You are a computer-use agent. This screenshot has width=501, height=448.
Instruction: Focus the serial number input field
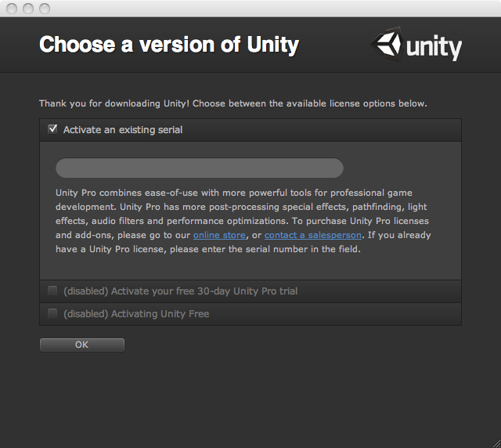click(x=200, y=168)
